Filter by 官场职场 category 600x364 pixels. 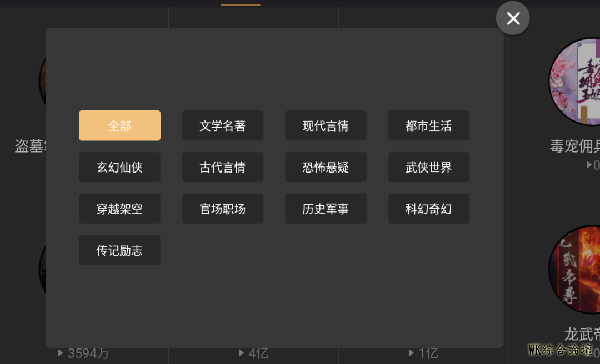(222, 209)
